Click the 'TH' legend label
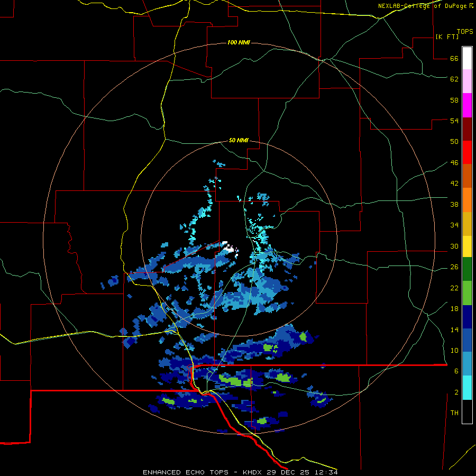Screen dimensions: 476x476 click(454, 413)
